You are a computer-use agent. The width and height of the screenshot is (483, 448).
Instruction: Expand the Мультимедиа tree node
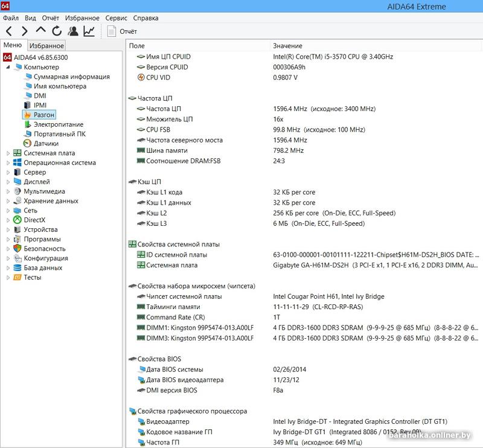tap(8, 191)
